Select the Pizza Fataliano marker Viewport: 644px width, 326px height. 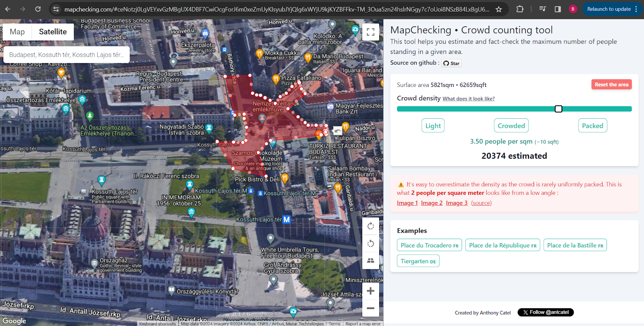tap(276, 79)
